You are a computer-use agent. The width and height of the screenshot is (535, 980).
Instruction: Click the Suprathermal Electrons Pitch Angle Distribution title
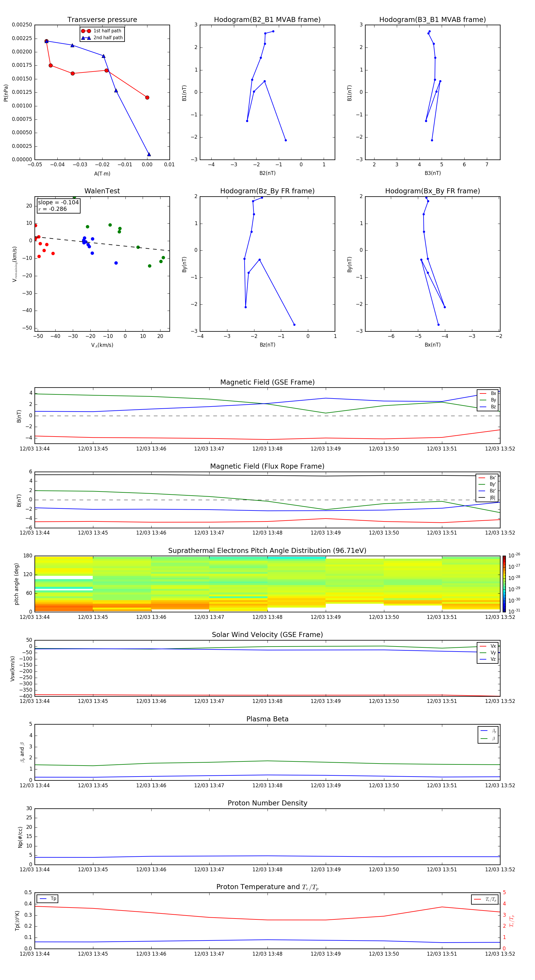(267, 551)
